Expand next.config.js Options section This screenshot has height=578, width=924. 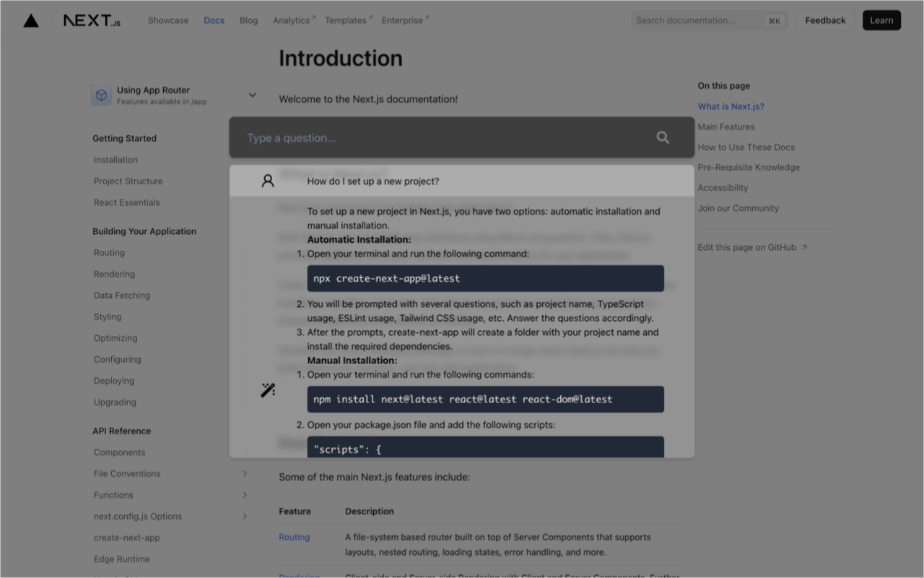click(x=245, y=516)
